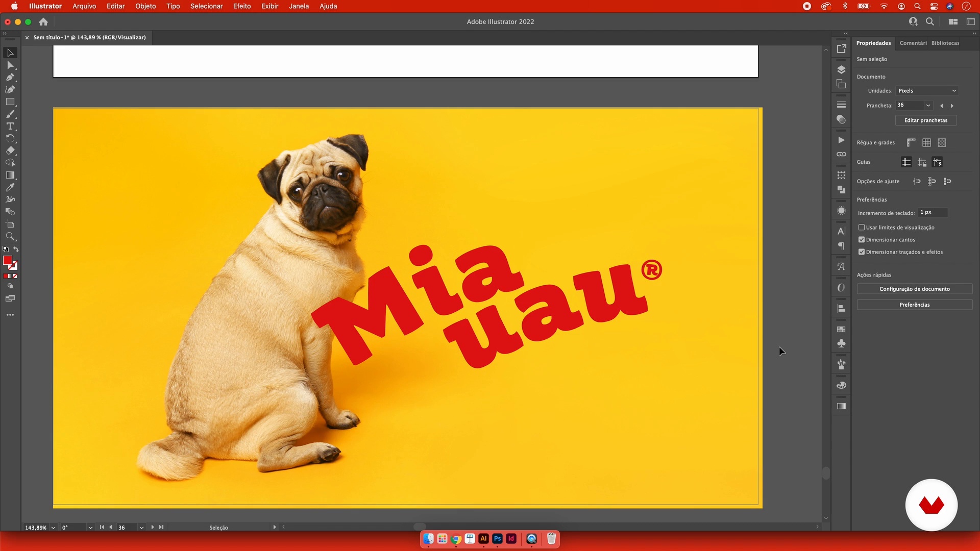Open the Character panel icon
Image resolution: width=980 pixels, height=551 pixels.
pos(842,232)
